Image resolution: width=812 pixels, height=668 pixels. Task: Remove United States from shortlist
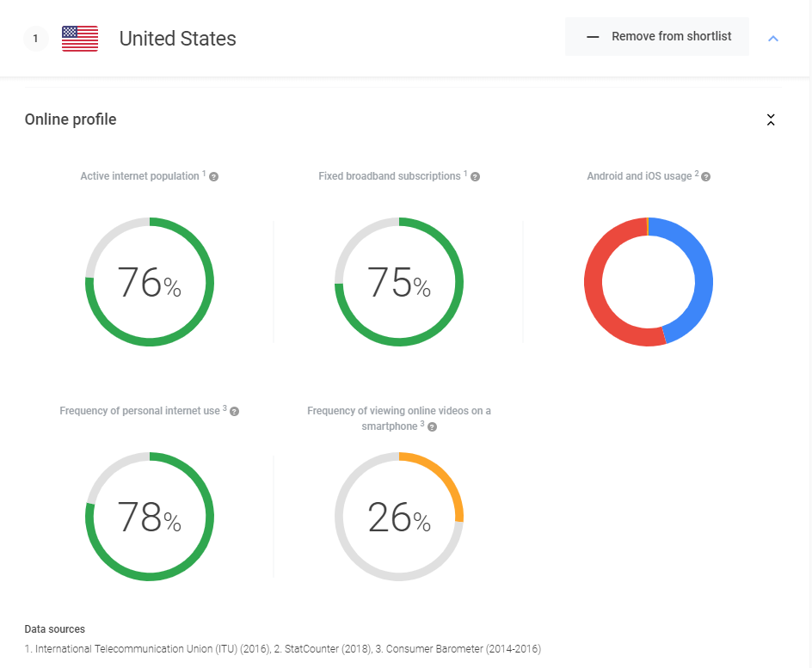pyautogui.click(x=657, y=37)
